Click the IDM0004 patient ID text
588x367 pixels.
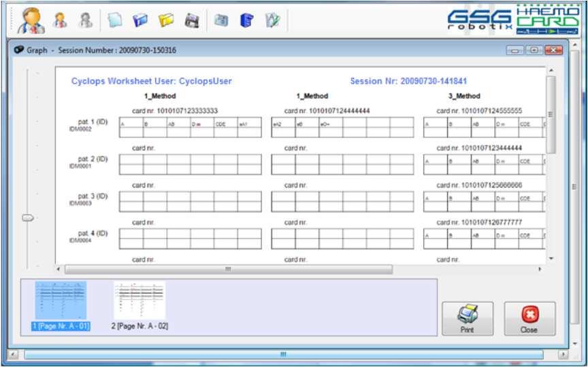(80, 240)
